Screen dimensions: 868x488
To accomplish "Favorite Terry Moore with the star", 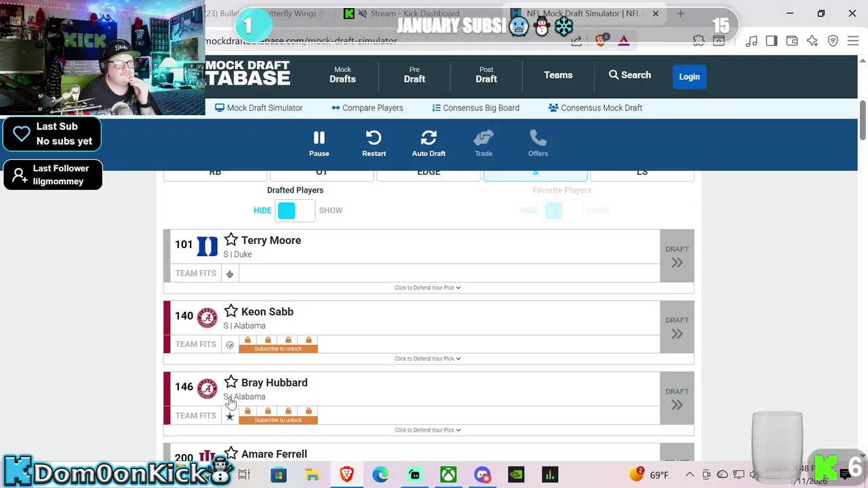I will pyautogui.click(x=231, y=239).
